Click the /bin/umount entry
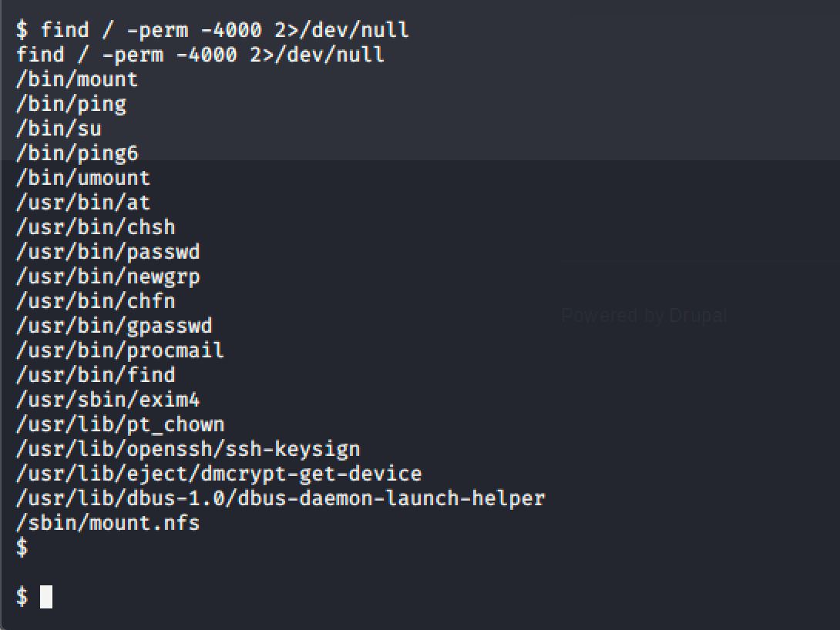 coord(83,178)
